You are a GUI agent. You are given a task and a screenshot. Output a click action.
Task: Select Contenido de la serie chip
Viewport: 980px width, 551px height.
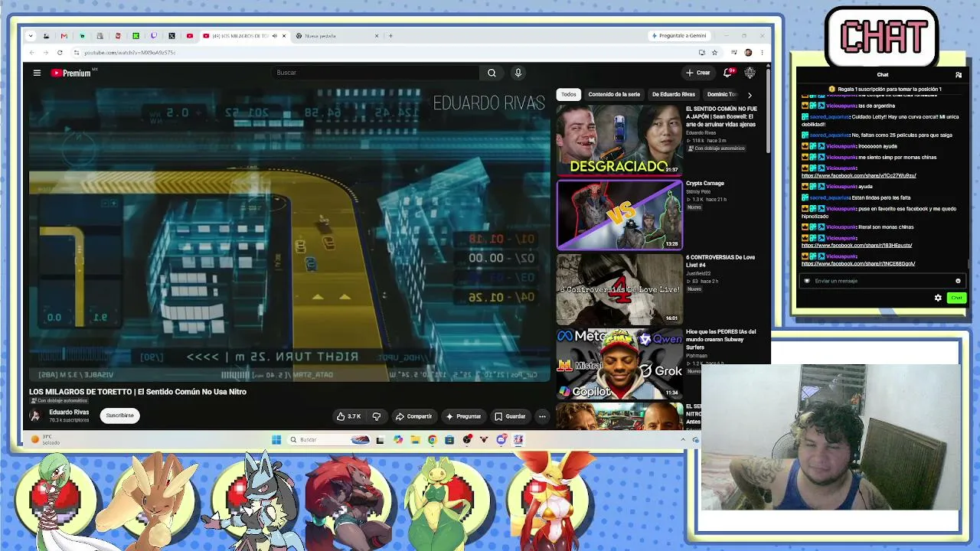(x=614, y=95)
